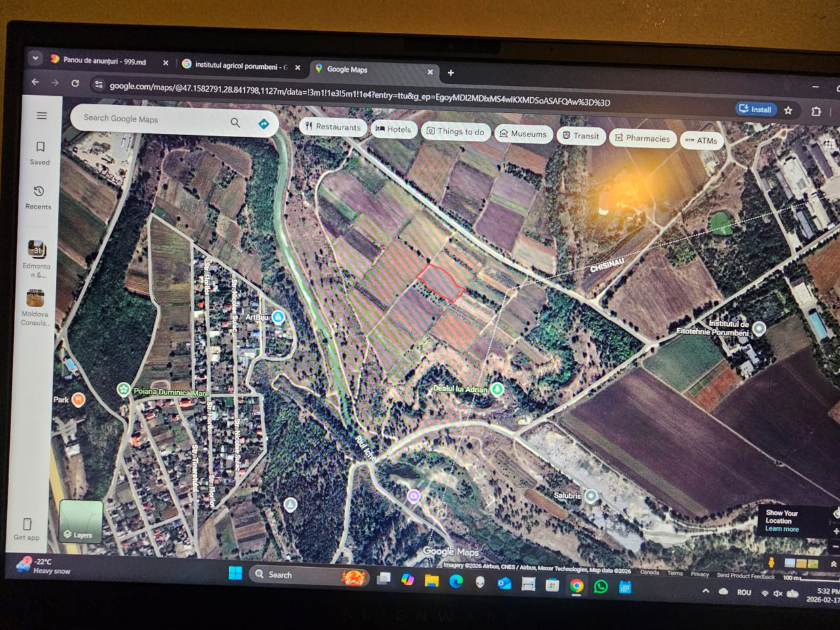Open Street View with the Pegman icon
840x630 pixels.
771,562
